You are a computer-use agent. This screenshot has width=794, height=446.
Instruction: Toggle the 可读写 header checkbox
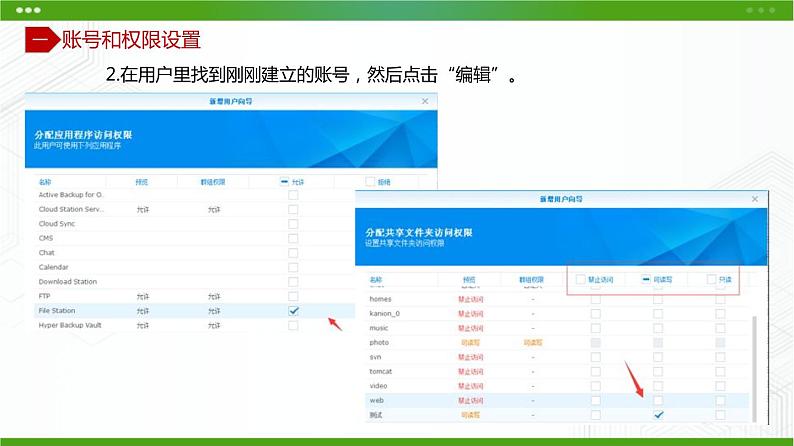pos(646,280)
